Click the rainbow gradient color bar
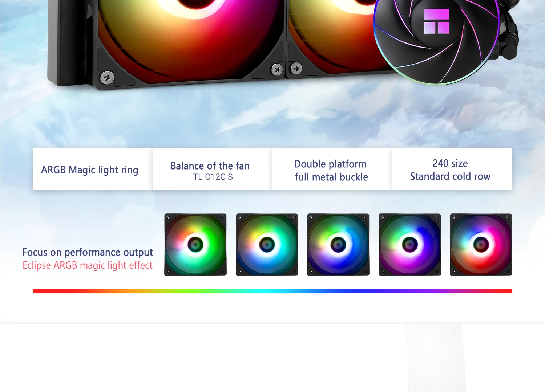The height and width of the screenshot is (392, 545). point(272,291)
